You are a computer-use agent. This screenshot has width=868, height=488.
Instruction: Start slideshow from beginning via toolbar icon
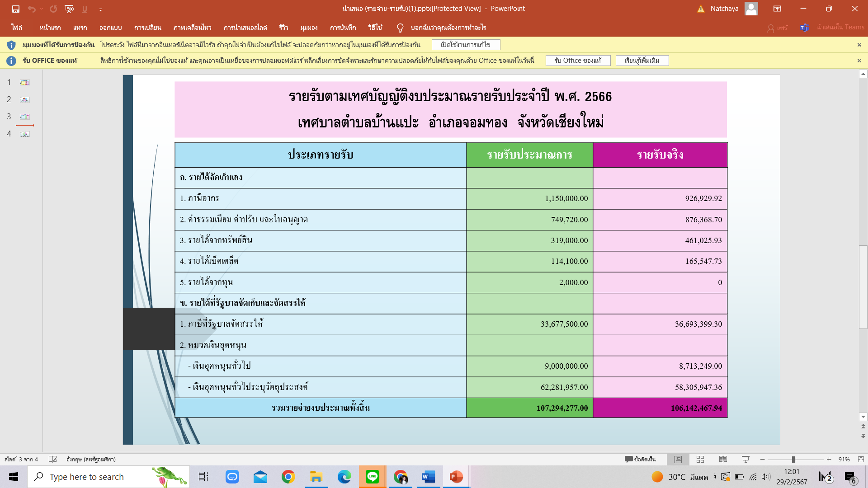click(x=69, y=9)
